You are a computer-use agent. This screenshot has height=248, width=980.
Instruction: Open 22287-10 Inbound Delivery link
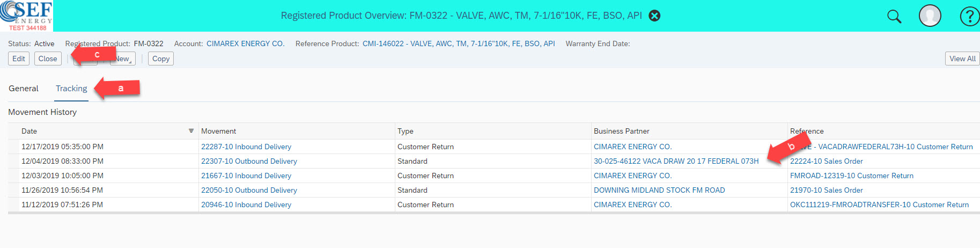point(246,147)
